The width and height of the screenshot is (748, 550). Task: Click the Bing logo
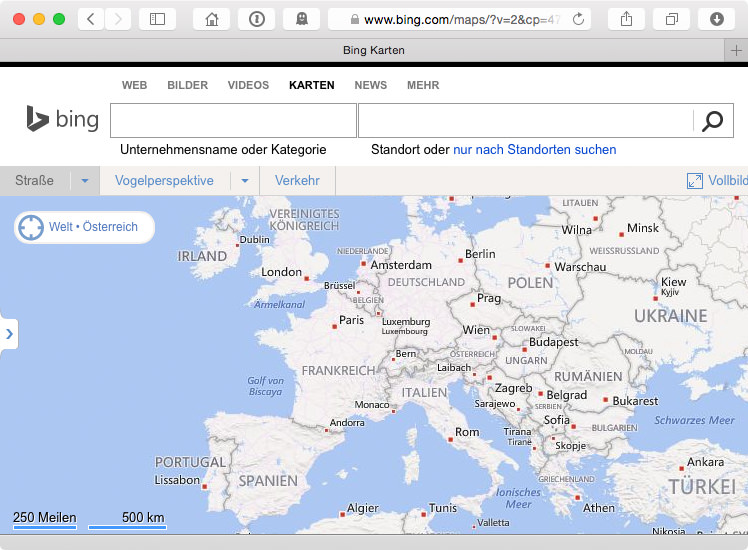click(x=63, y=120)
